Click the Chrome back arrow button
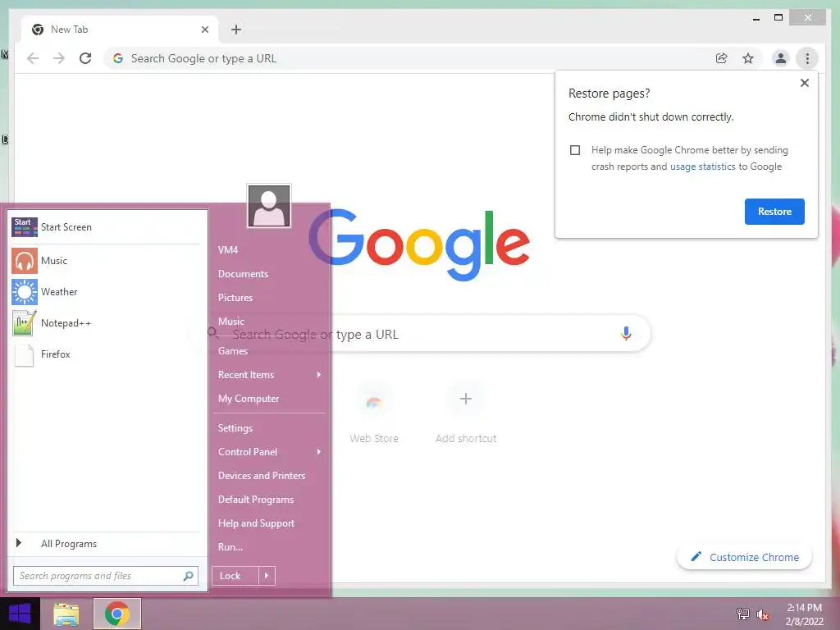The height and width of the screenshot is (630, 840). 33,58
